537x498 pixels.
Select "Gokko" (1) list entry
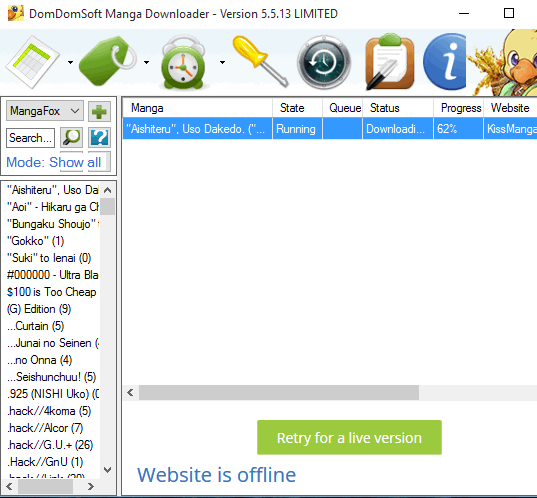coord(36,241)
